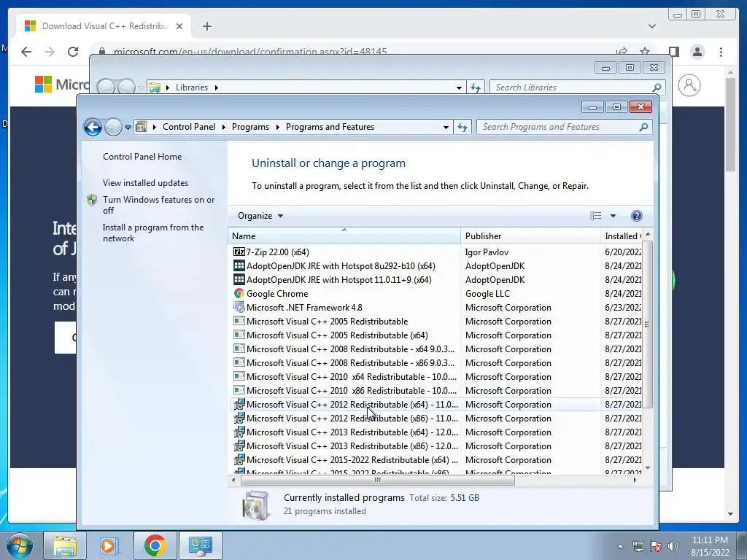This screenshot has width=747, height=560.
Task: Select the Visual C++ 2008 Redistributable x86 icon
Action: 239,362
